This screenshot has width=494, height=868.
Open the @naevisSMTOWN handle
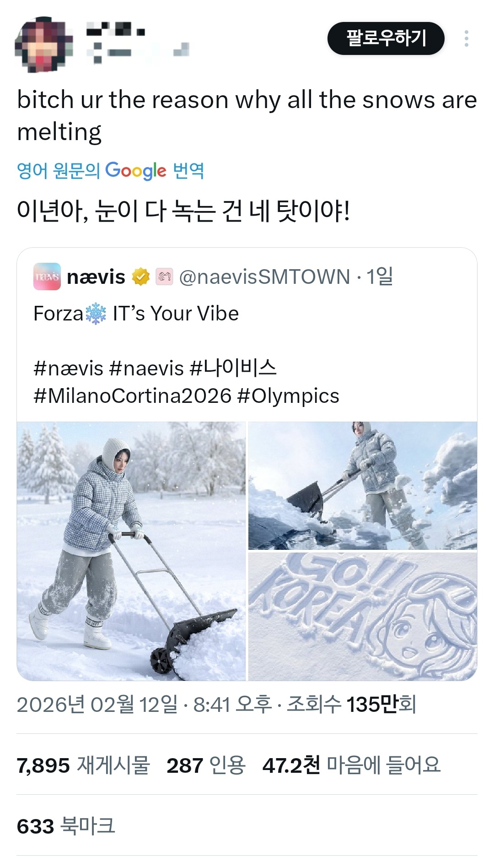(264, 277)
